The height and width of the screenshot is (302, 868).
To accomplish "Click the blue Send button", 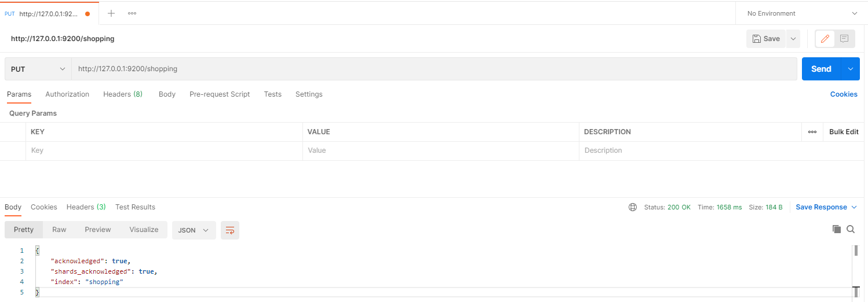I will pos(822,69).
